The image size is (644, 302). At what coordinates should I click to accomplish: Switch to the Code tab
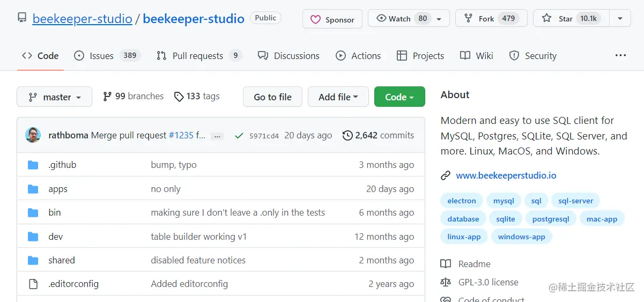coord(40,56)
